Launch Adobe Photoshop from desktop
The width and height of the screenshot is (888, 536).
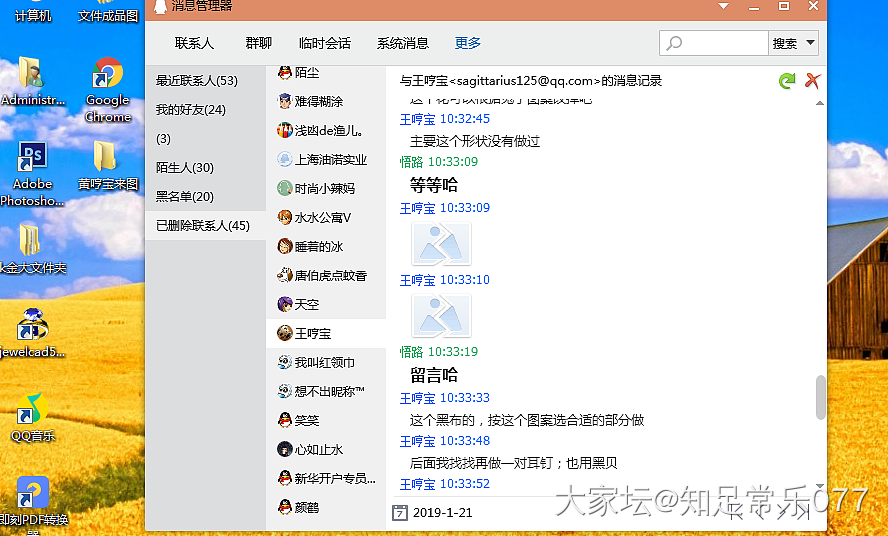(32, 174)
